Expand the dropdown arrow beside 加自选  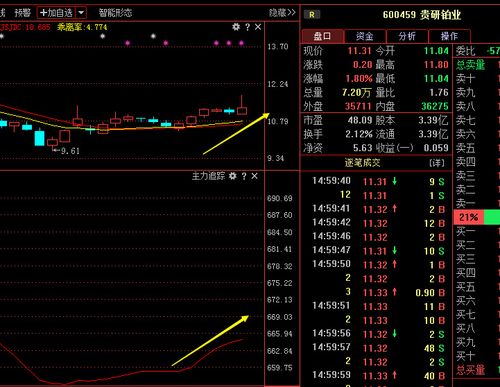click(x=81, y=13)
